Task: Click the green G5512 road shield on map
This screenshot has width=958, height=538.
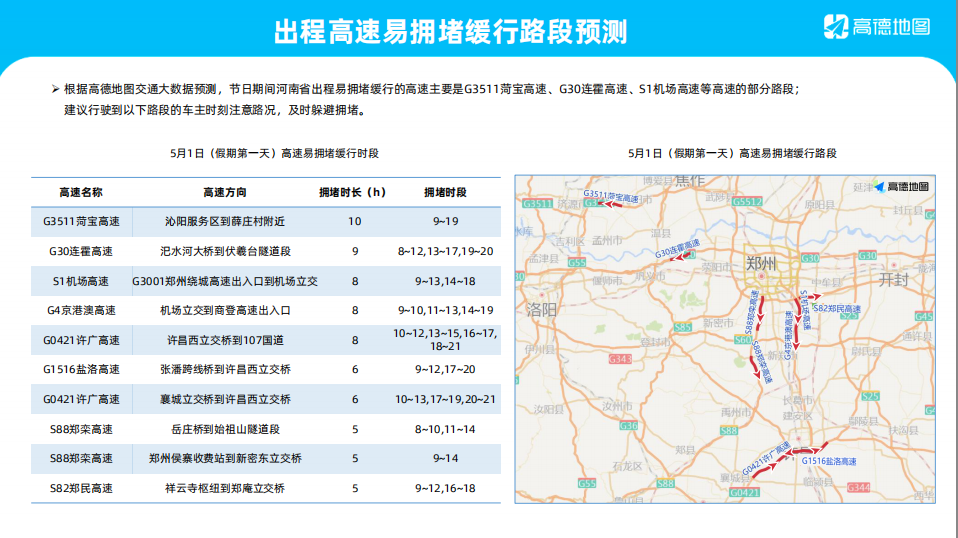Action: [x=747, y=202]
